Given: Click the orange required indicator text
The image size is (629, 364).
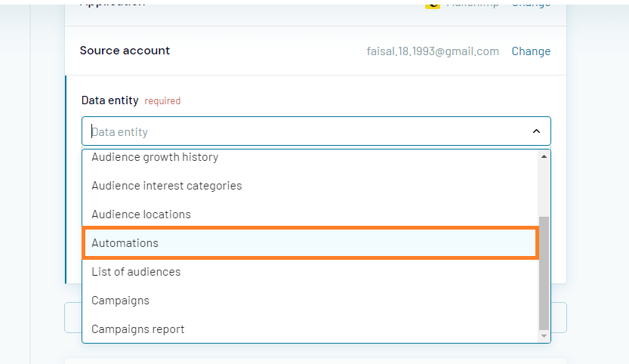Looking at the screenshot, I should click(162, 100).
